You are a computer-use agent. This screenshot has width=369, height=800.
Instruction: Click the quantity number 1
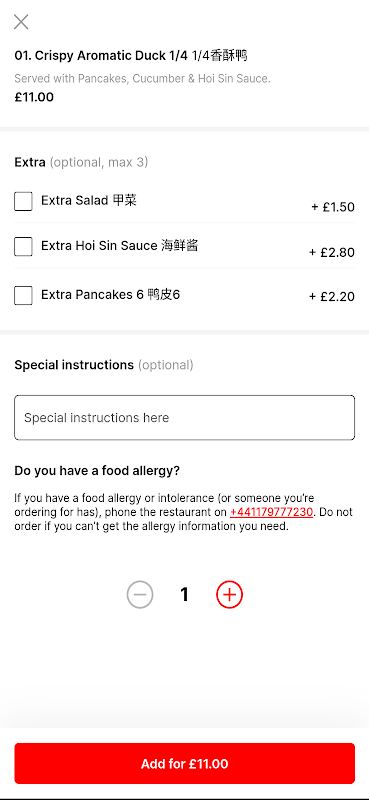pos(185,595)
